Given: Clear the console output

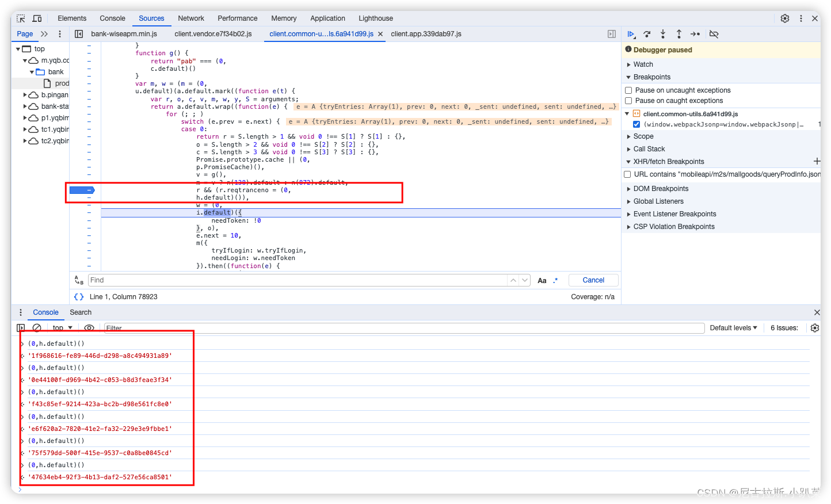Looking at the screenshot, I should [x=37, y=327].
